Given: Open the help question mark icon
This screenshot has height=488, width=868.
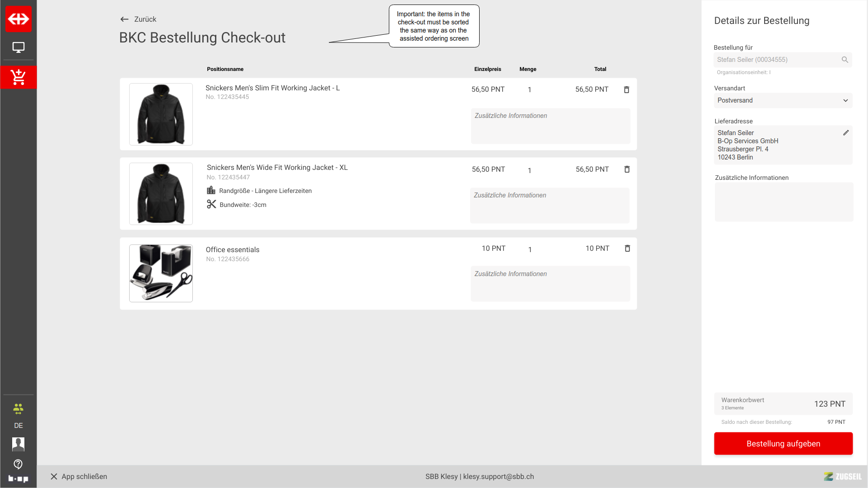Looking at the screenshot, I should coord(18,464).
